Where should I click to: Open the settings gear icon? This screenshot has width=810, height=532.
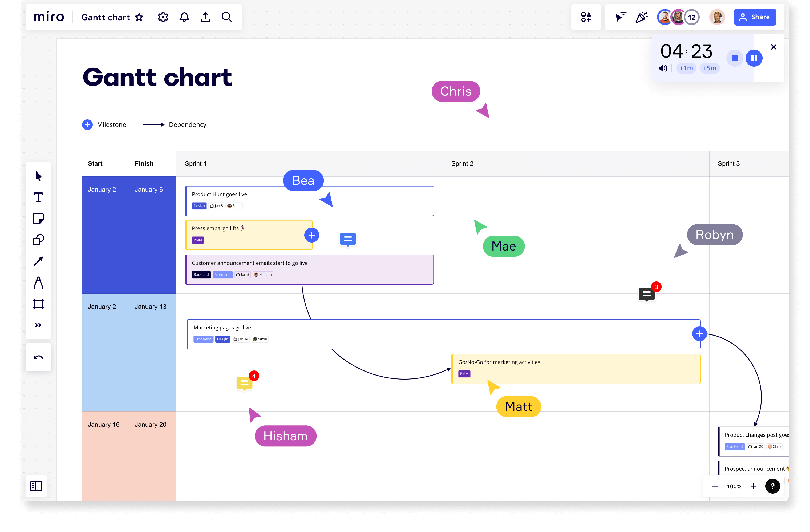point(162,17)
